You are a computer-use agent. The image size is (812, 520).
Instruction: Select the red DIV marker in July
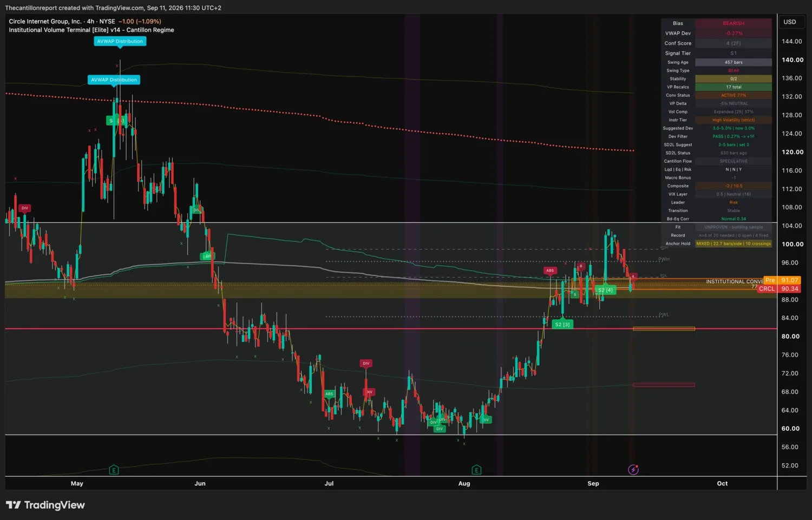366,364
